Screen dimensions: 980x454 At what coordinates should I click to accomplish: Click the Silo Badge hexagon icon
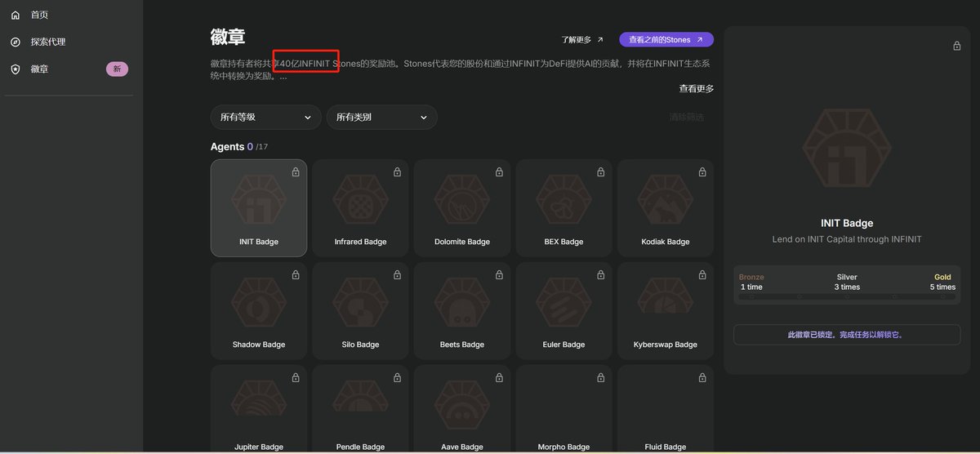coord(360,303)
